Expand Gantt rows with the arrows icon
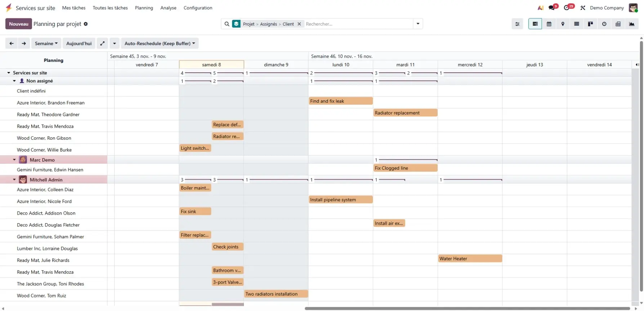 102,44
